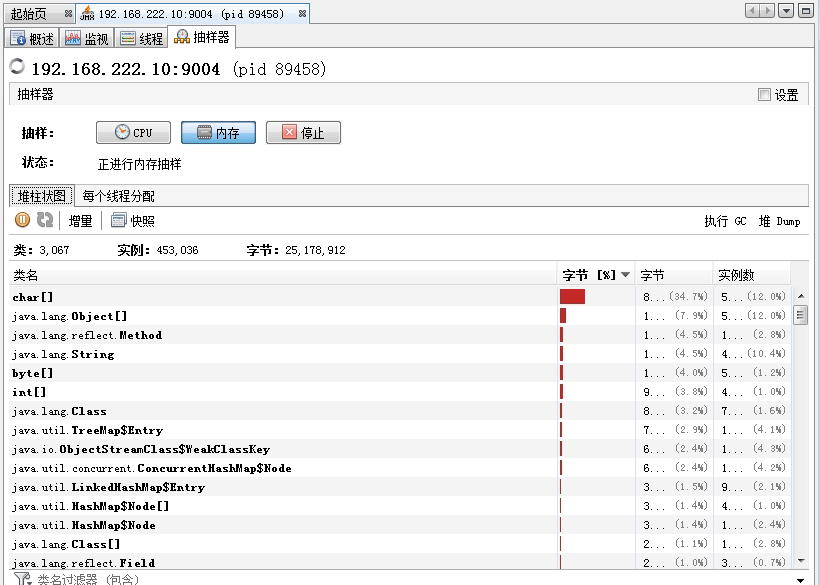Click the class name filter funnel icon

coord(22,579)
